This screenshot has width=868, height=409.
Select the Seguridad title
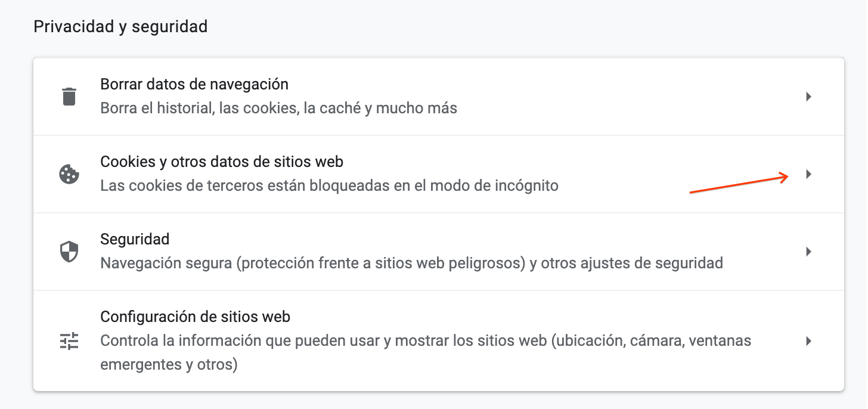click(x=135, y=239)
